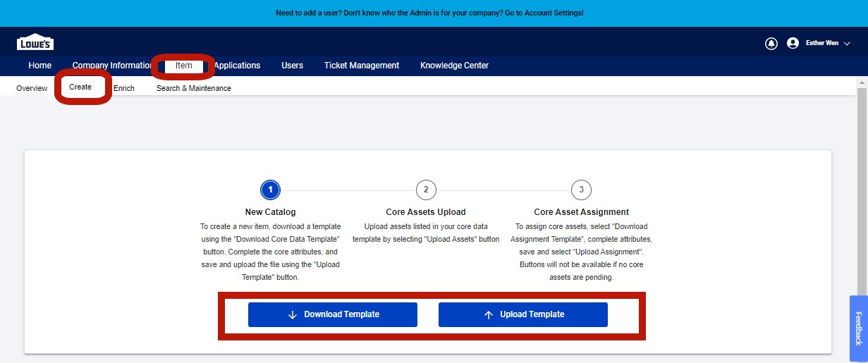Click the Core Asset Assignment heading
The height and width of the screenshot is (363, 868).
click(582, 211)
